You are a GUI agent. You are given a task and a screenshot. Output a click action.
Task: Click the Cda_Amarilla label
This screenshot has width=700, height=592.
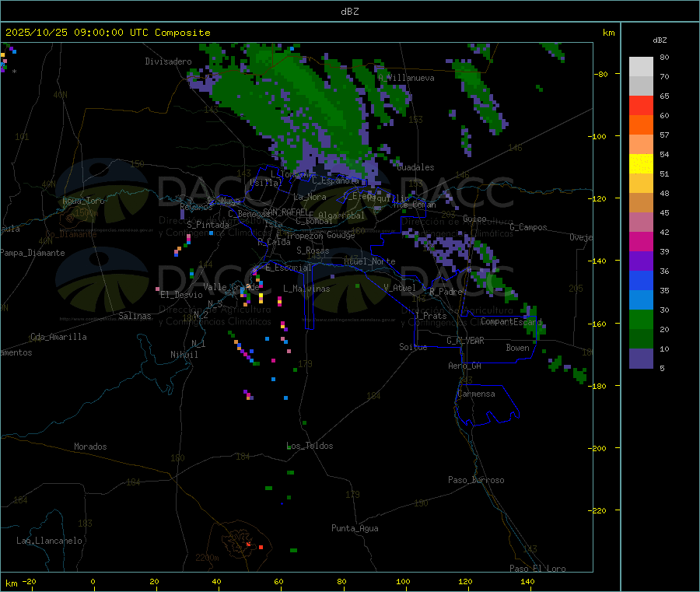pos(58,337)
